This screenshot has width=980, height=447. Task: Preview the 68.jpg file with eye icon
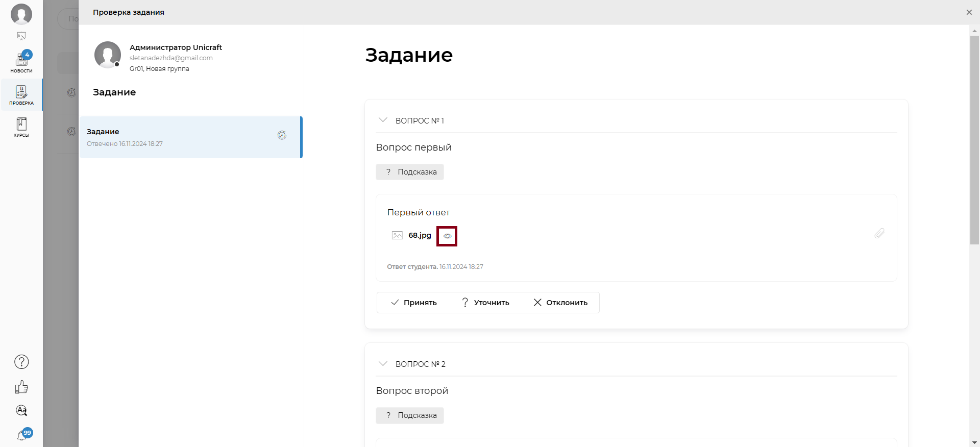coord(447,236)
